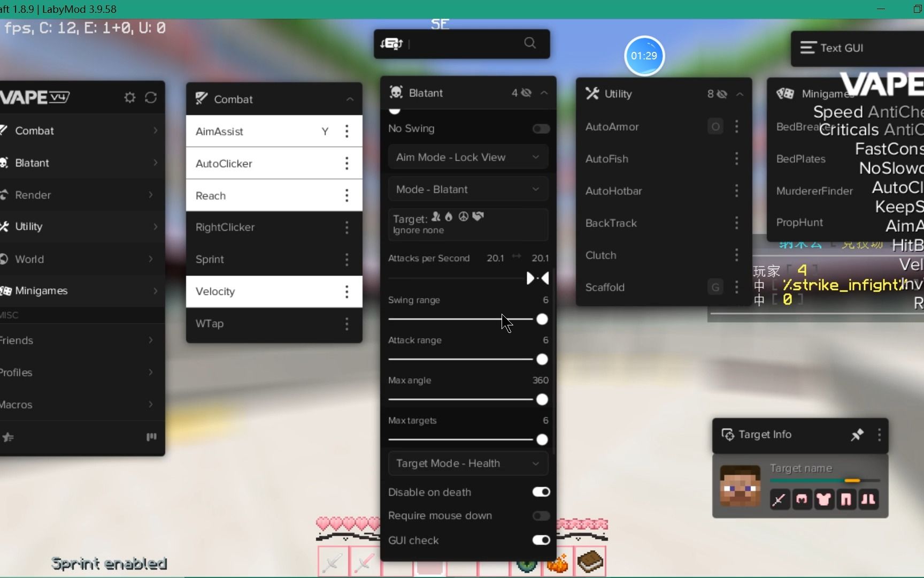Open Vape settings gear icon
924x578 pixels.
(x=129, y=97)
